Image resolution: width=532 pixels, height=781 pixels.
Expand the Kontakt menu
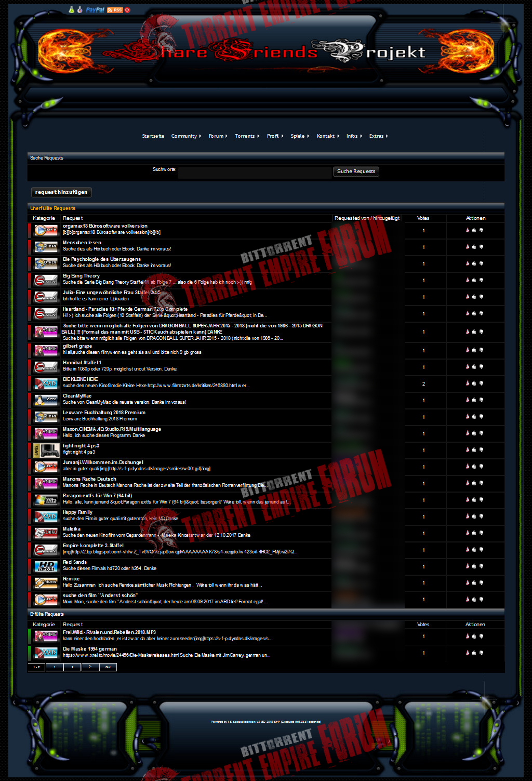tap(328, 136)
